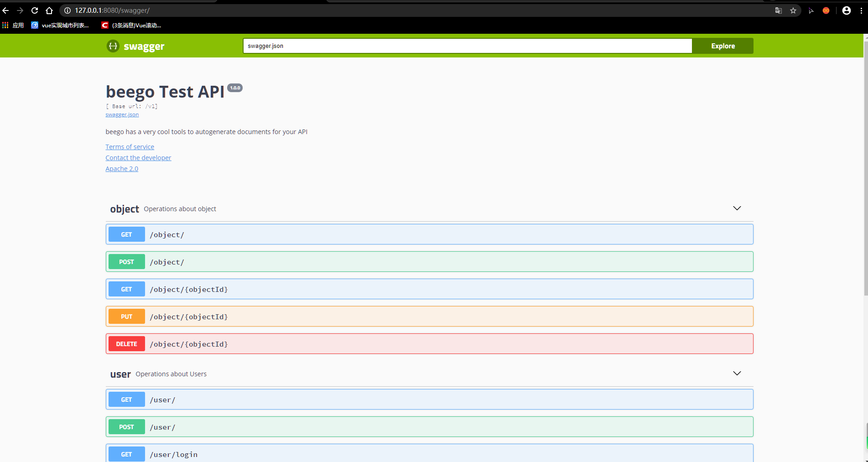868x462 pixels.
Task: Open the vue city list bookmark
Action: point(60,25)
